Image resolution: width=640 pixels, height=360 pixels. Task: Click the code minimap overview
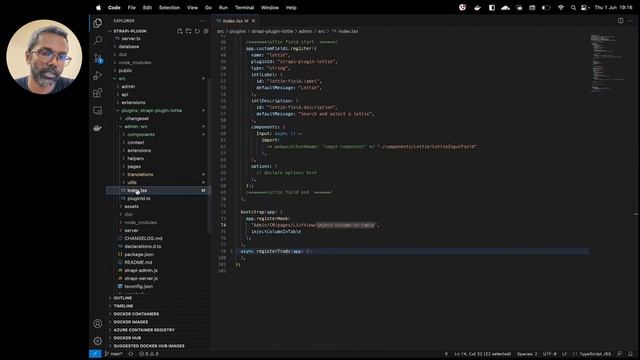[x=608, y=63]
